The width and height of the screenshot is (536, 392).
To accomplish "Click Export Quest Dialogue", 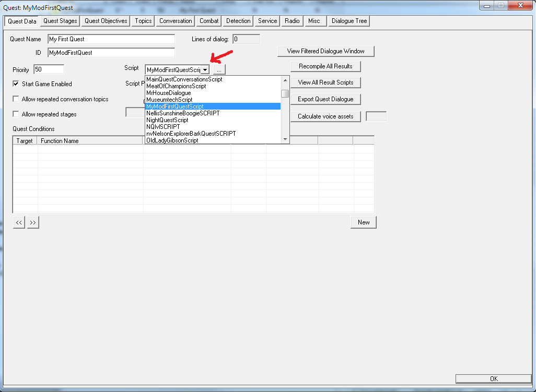I will (x=325, y=99).
